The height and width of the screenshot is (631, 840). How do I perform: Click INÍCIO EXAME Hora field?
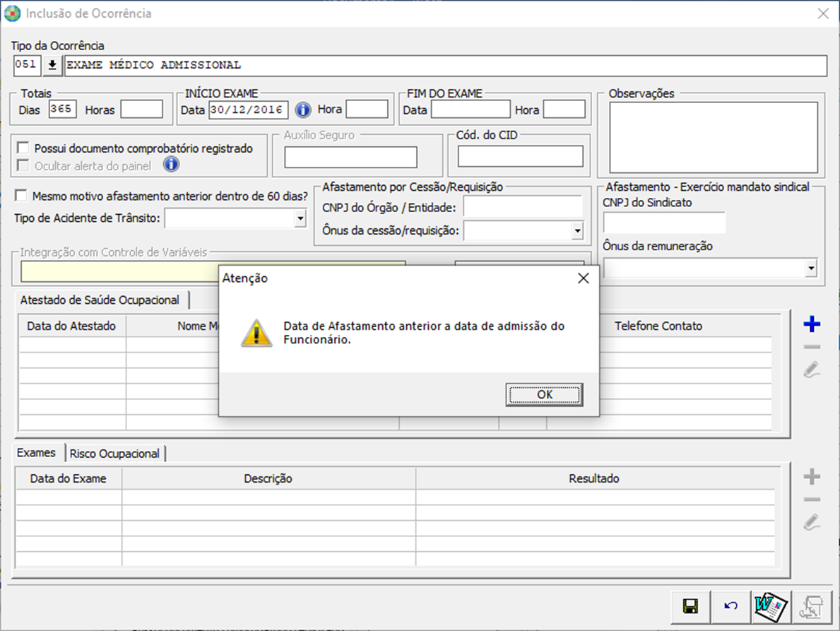pyautogui.click(x=367, y=110)
